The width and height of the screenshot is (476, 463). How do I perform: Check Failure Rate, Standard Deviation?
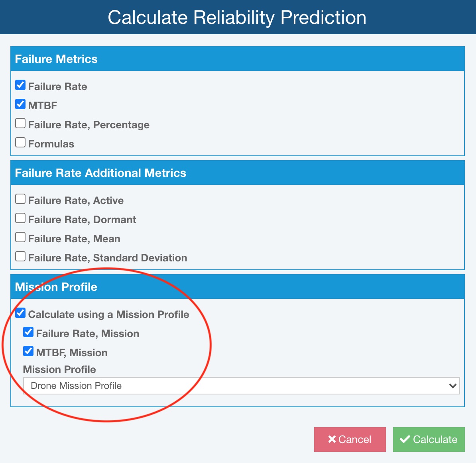[x=20, y=256]
